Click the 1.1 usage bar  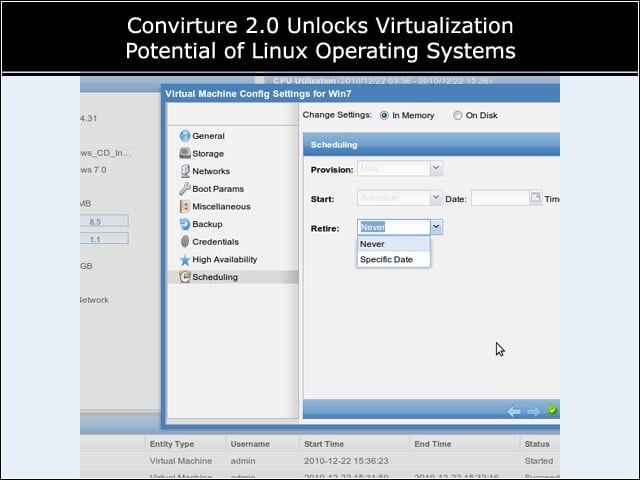point(104,239)
